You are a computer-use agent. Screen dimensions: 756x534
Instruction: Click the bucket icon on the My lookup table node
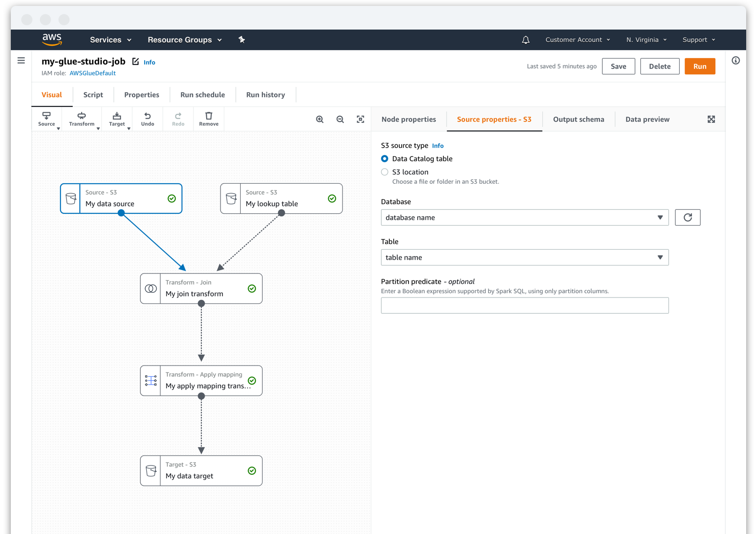(231, 199)
